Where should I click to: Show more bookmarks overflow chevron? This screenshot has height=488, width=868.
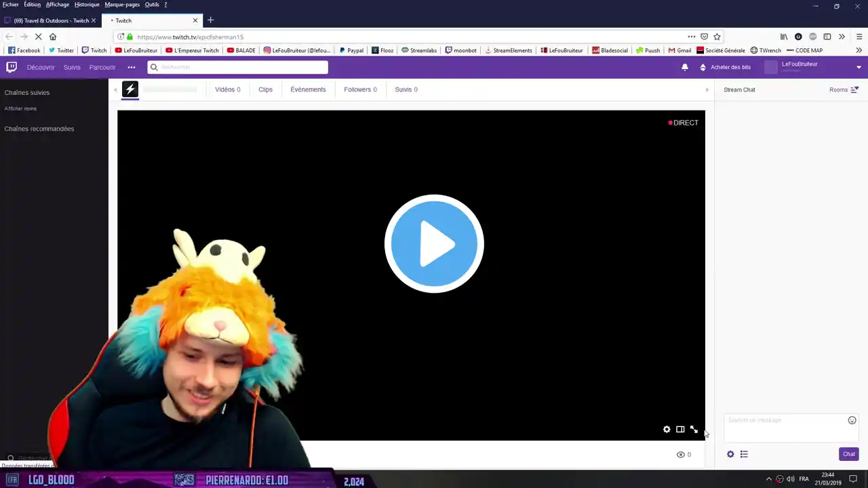coord(859,50)
